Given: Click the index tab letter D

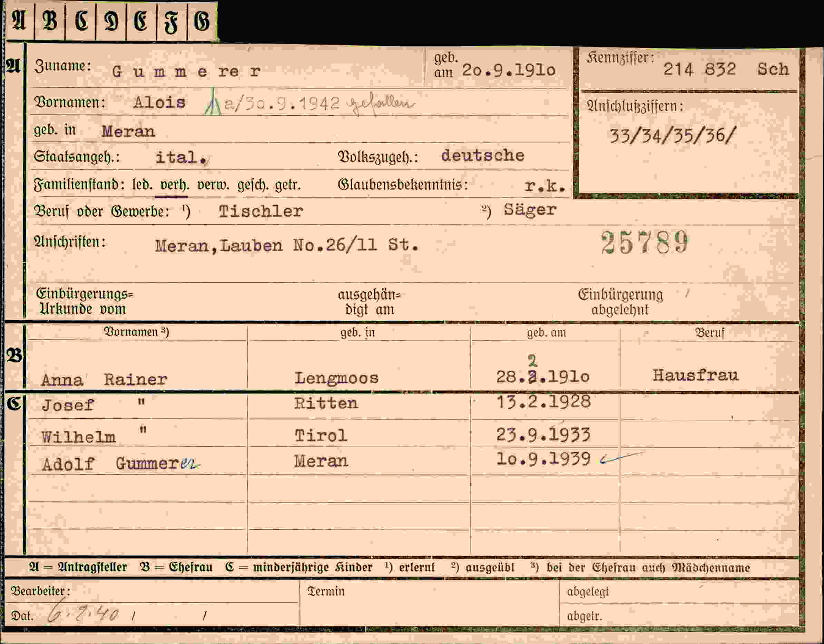Looking at the screenshot, I should 111,21.
